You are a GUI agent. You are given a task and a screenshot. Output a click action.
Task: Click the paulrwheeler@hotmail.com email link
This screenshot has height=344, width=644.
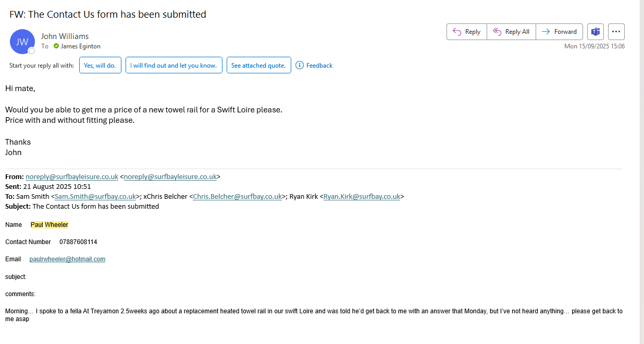67,259
